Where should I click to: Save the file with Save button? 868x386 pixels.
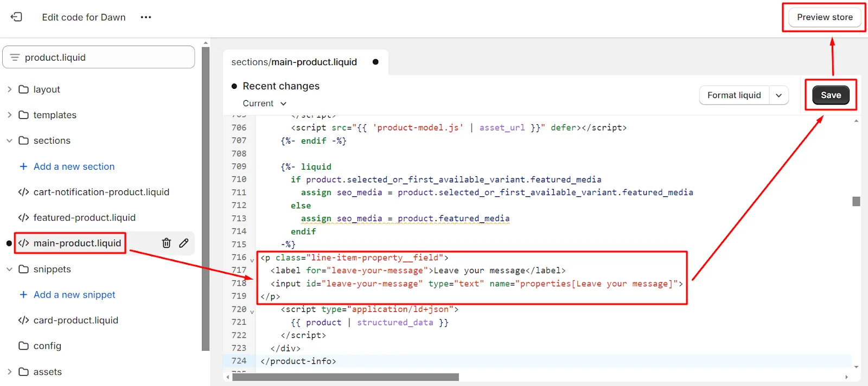tap(831, 95)
